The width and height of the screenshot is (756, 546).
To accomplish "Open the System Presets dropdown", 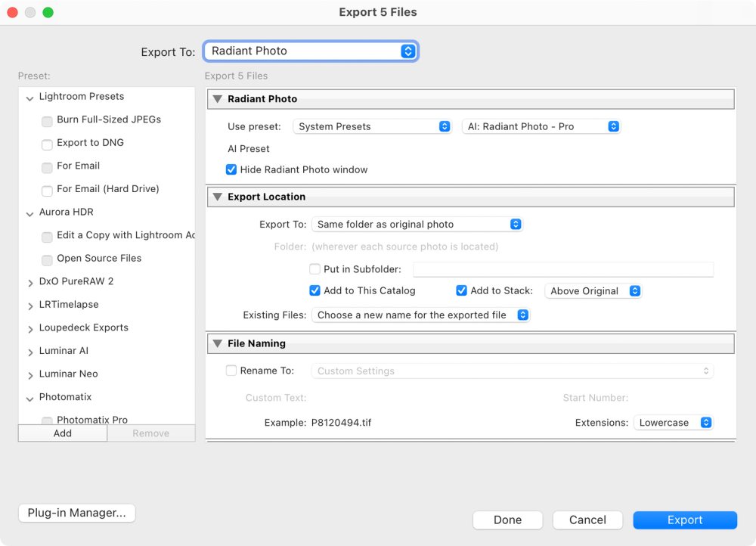I will [x=372, y=126].
